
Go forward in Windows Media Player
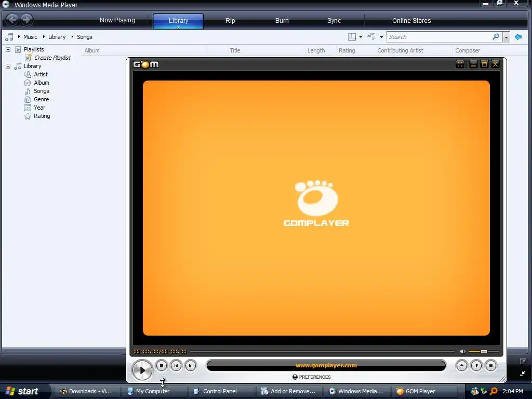point(26,20)
